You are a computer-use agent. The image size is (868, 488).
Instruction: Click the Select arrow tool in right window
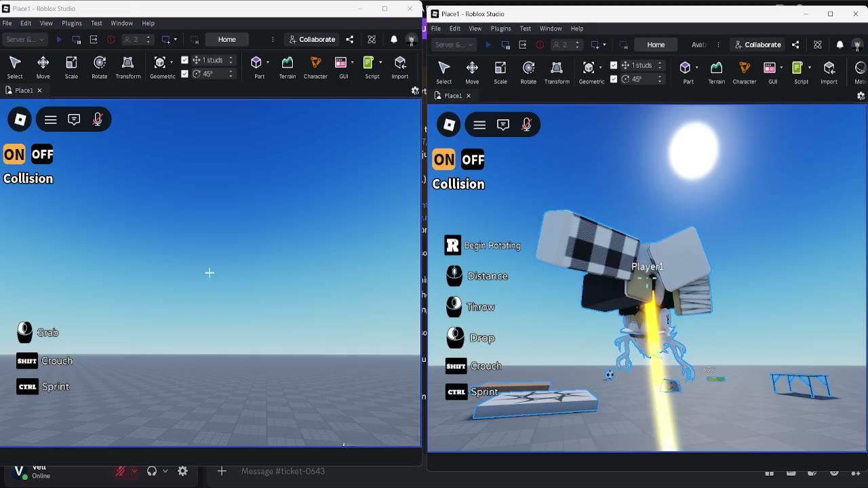click(x=444, y=72)
